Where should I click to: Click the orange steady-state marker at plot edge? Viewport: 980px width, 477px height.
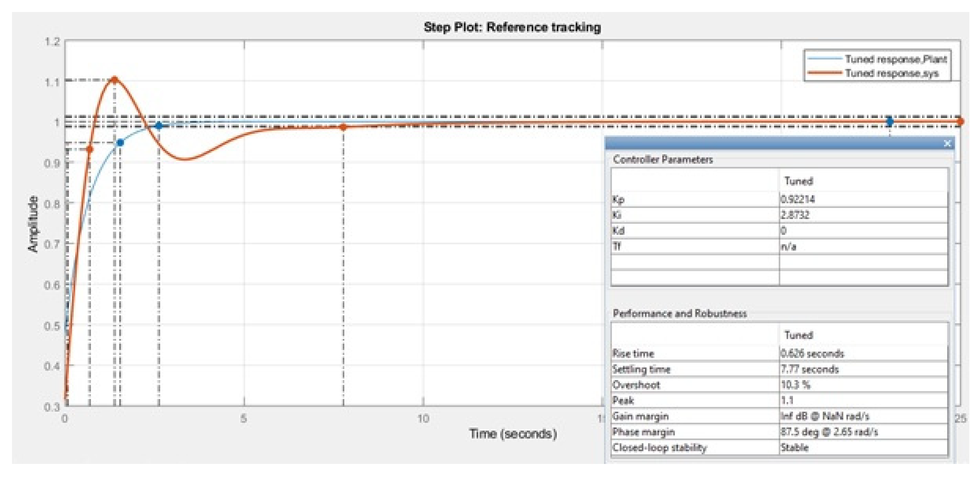coord(960,122)
